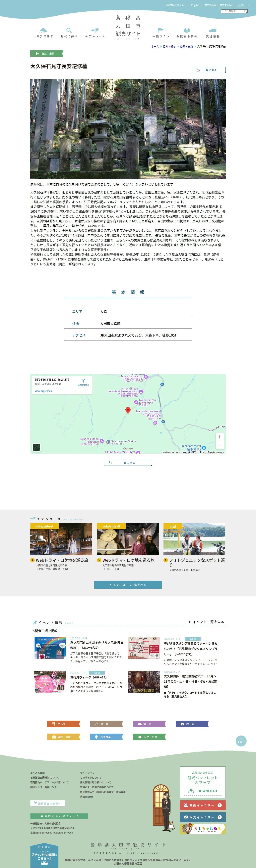Open サイトマップ footer link
Screen dimensions: 256x868
click(x=87, y=773)
